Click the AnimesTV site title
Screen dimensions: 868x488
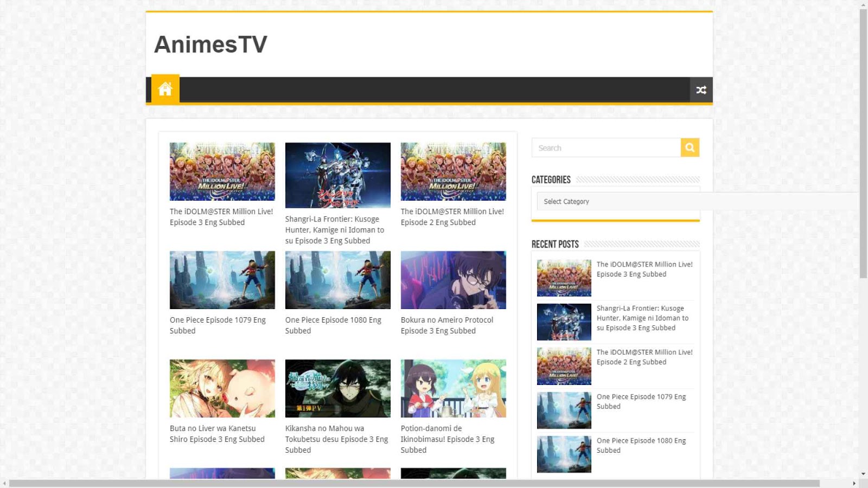210,44
